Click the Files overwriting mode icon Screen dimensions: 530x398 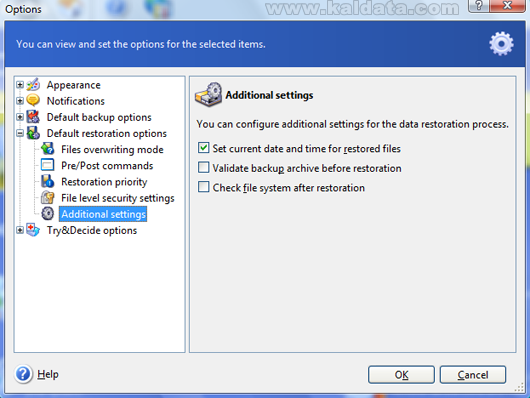[47, 149]
